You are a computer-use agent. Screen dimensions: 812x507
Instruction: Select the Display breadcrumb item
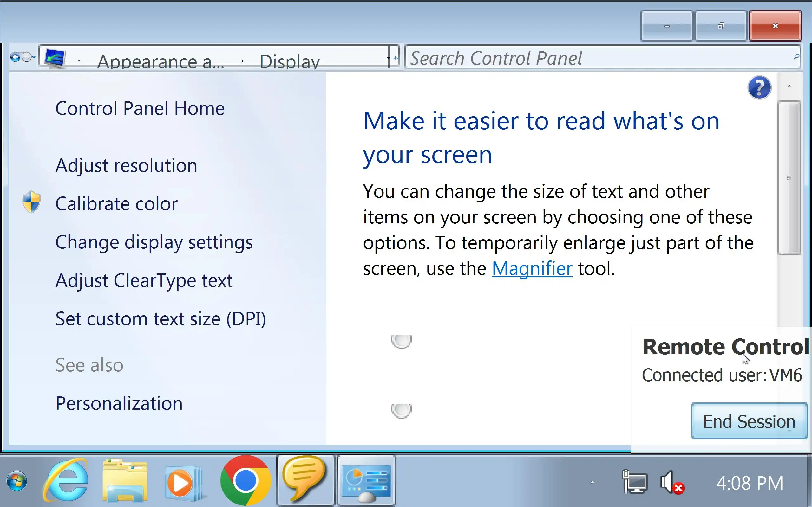(289, 62)
